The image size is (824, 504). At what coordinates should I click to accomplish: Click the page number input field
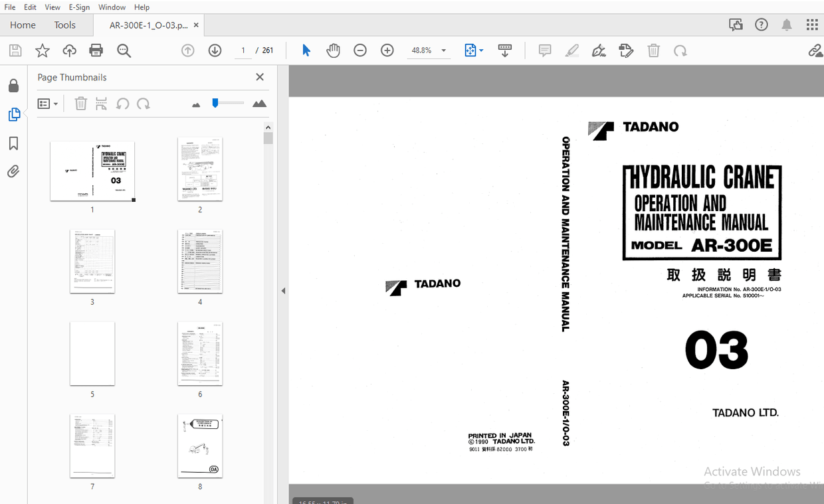click(243, 50)
